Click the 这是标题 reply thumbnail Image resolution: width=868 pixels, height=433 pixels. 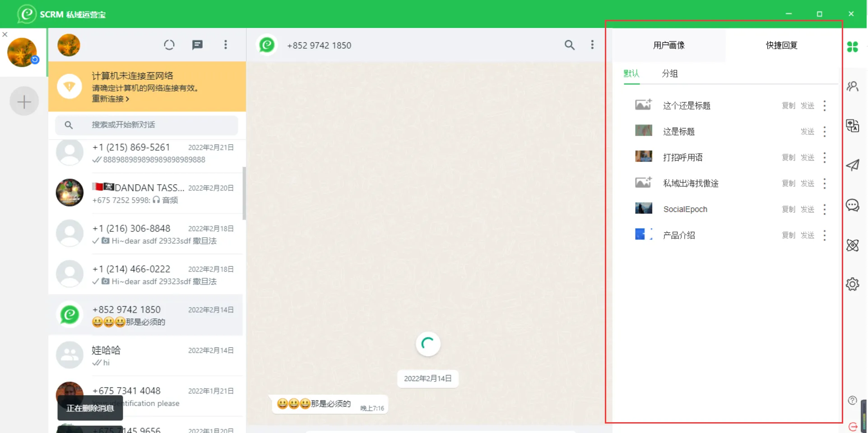pyautogui.click(x=643, y=131)
